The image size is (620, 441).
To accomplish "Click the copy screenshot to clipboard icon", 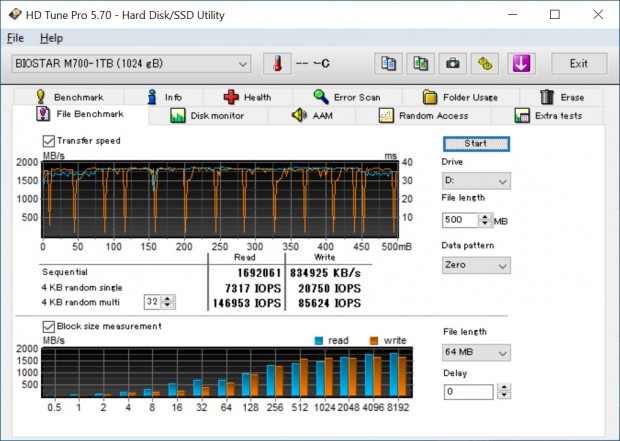I will (421, 64).
